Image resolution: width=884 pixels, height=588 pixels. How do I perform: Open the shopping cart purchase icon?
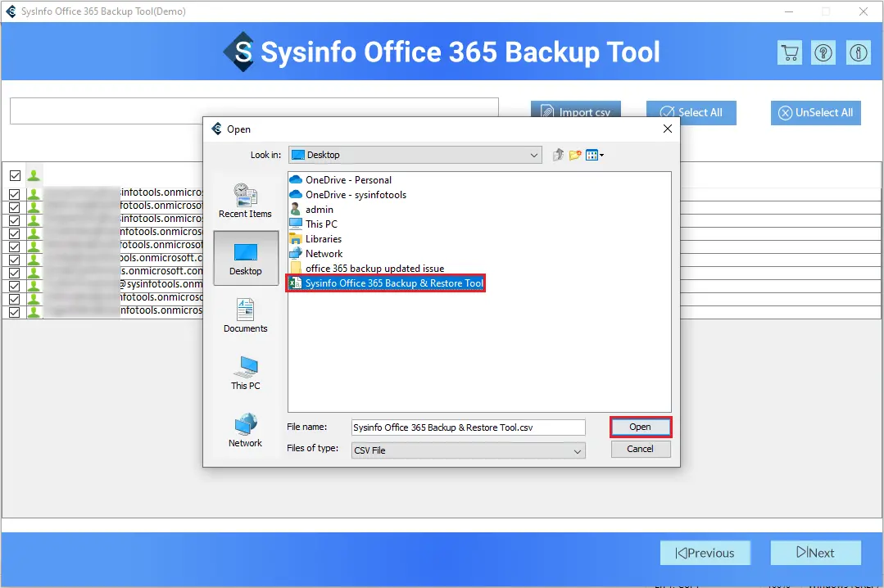click(x=790, y=53)
